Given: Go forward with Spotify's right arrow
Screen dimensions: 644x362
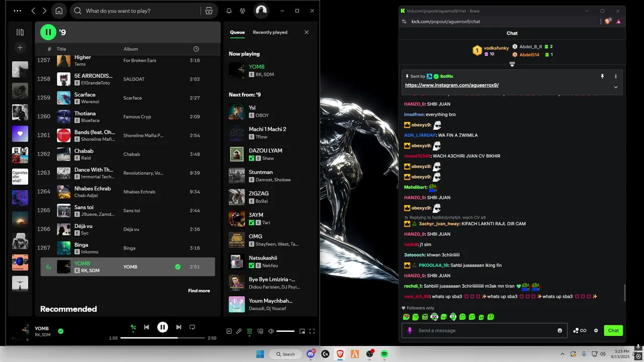Looking at the screenshot, I should pyautogui.click(x=45, y=11).
